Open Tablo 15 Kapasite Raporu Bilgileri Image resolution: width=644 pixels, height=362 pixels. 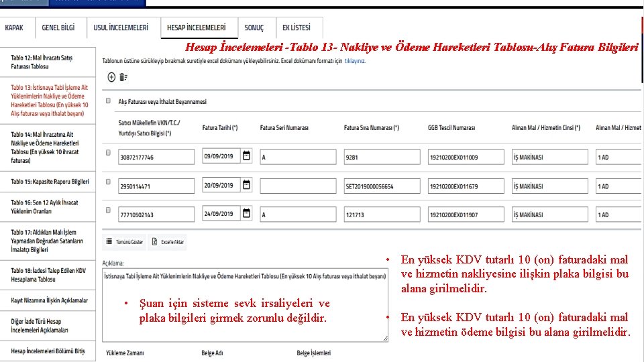click(48, 182)
